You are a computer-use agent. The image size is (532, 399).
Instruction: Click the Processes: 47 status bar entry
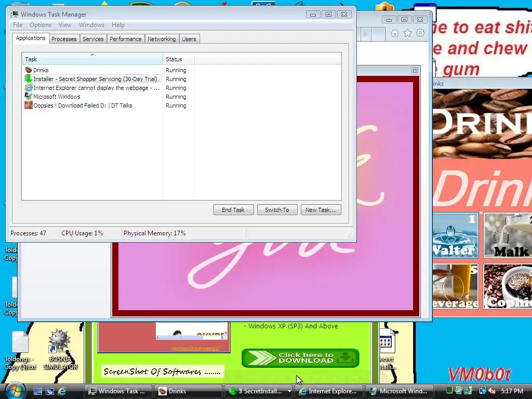point(28,233)
